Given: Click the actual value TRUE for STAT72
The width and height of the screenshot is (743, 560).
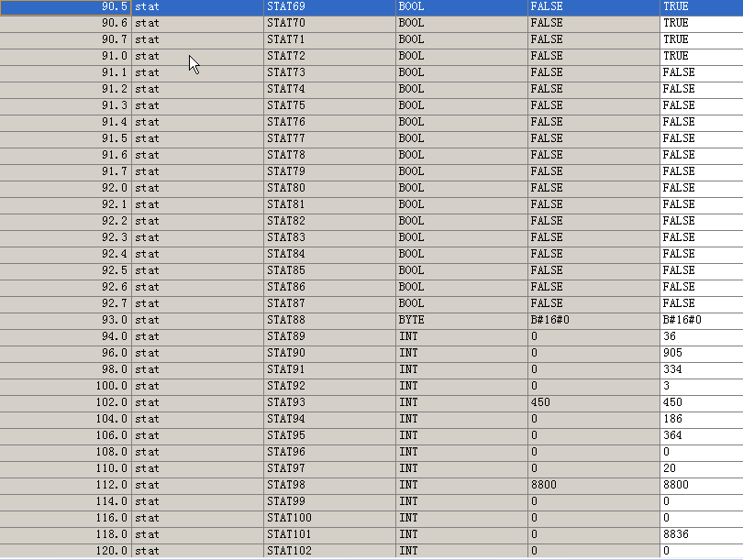Looking at the screenshot, I should (701, 56).
